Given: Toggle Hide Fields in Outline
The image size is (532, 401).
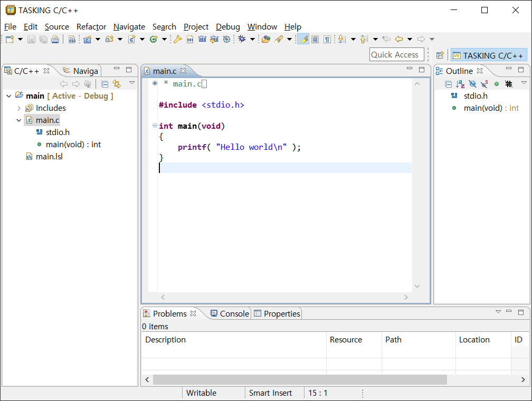Looking at the screenshot, I should click(472, 84).
